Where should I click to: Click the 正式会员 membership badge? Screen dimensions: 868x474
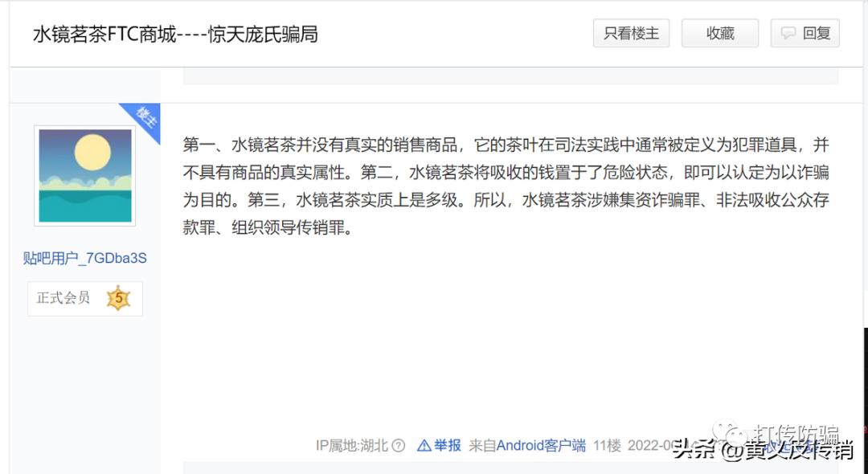coord(84,299)
